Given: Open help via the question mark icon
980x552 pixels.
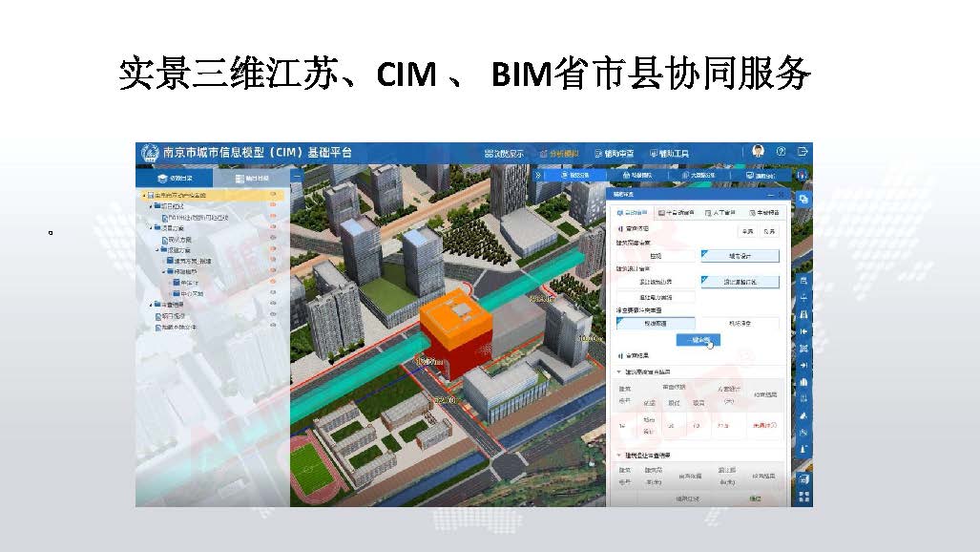Looking at the screenshot, I should tap(782, 152).
